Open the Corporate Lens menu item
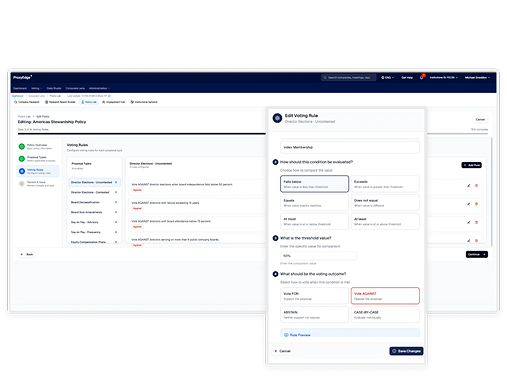507x381 pixels. pos(75,88)
